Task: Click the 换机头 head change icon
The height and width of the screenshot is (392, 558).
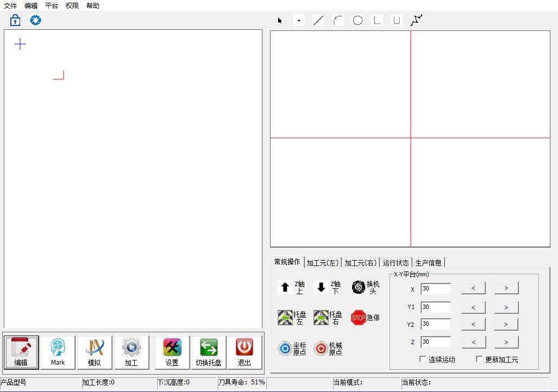Action: tap(358, 288)
